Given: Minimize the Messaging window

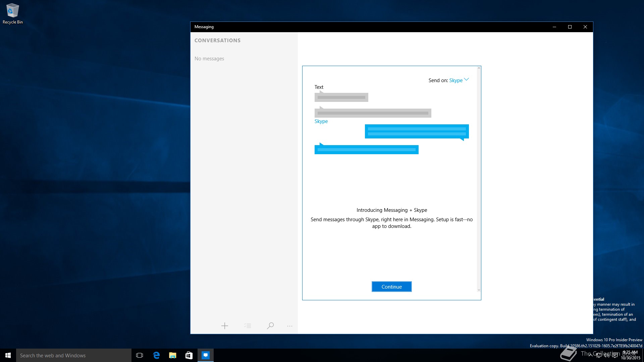Looking at the screenshot, I should [x=554, y=27].
